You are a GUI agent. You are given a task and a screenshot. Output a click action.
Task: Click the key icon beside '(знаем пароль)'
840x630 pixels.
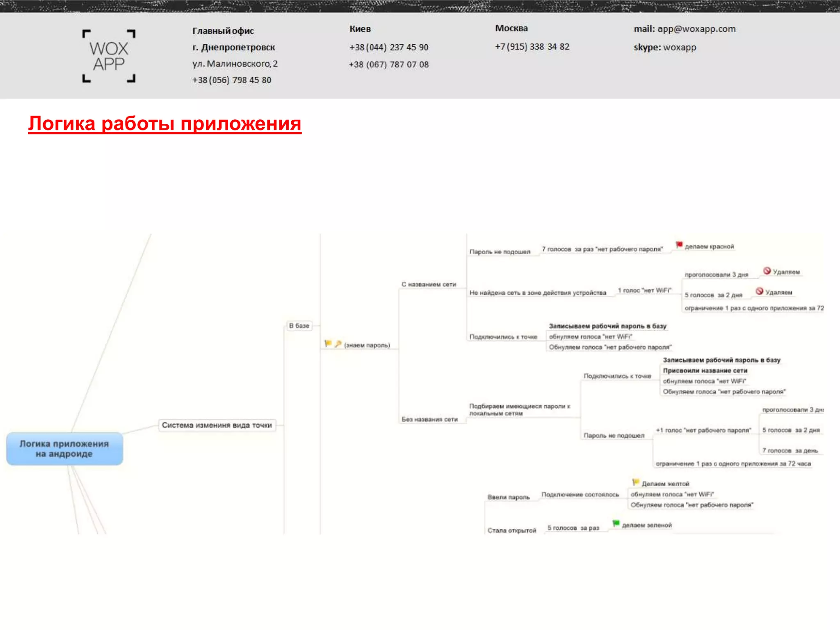pyautogui.click(x=338, y=344)
